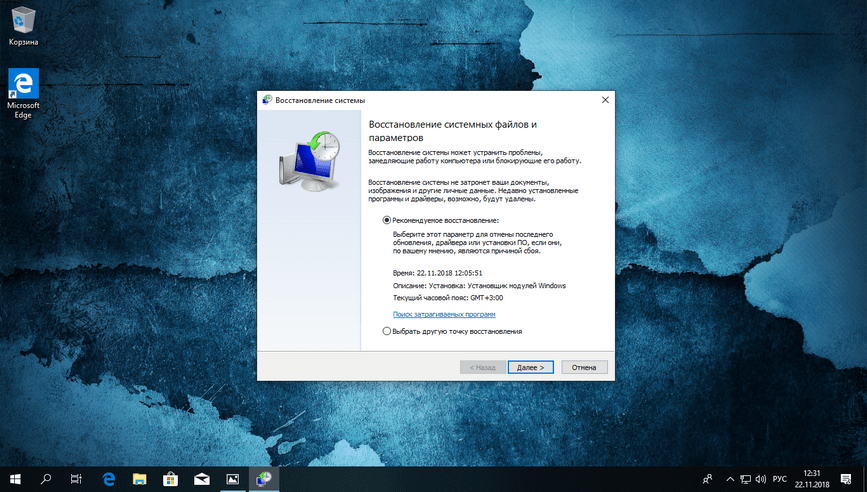This screenshot has height=492, width=867.
Task: Open taskbar search magnifier
Action: (x=46, y=479)
